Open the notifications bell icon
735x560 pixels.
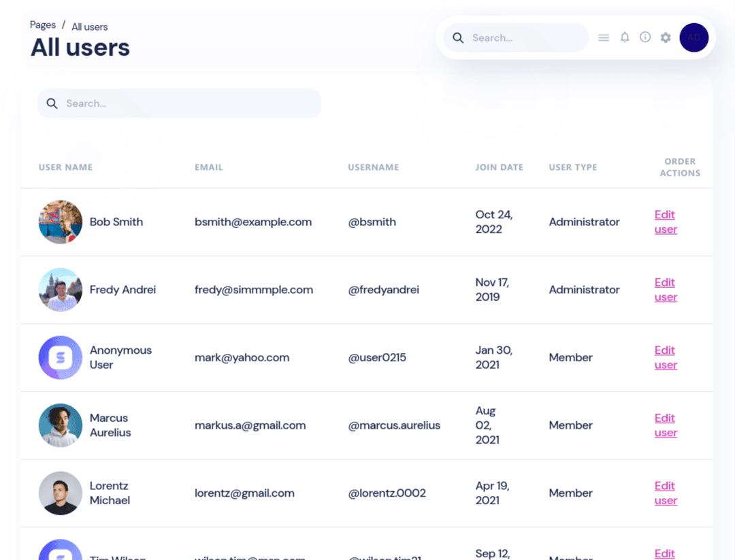(x=625, y=37)
